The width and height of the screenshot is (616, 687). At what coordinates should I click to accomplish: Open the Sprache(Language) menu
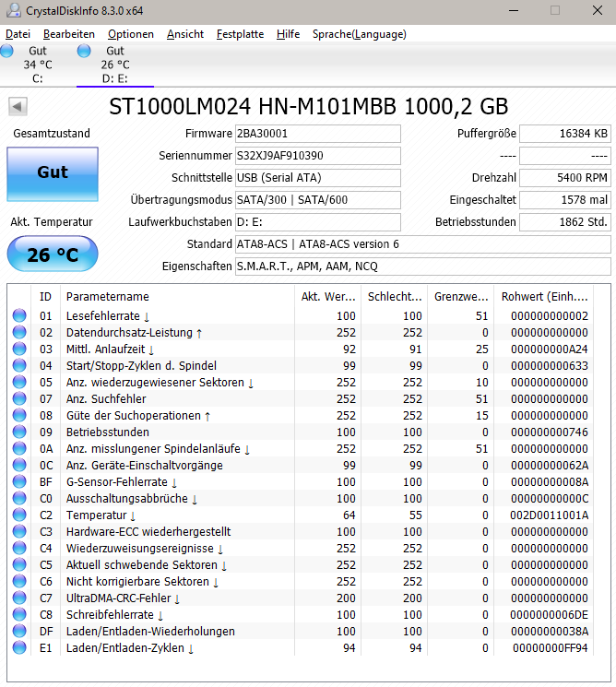click(360, 34)
